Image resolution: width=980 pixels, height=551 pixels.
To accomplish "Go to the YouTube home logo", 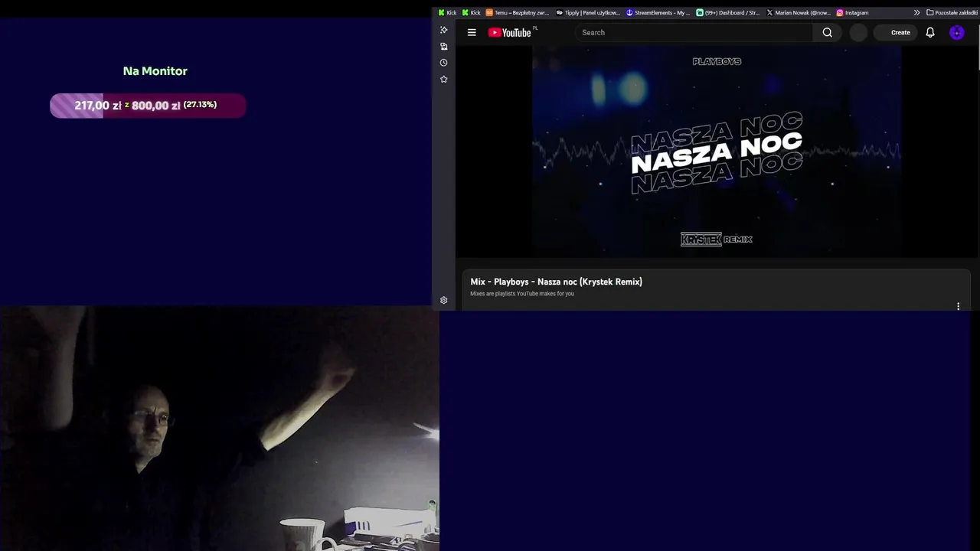I will (x=510, y=32).
